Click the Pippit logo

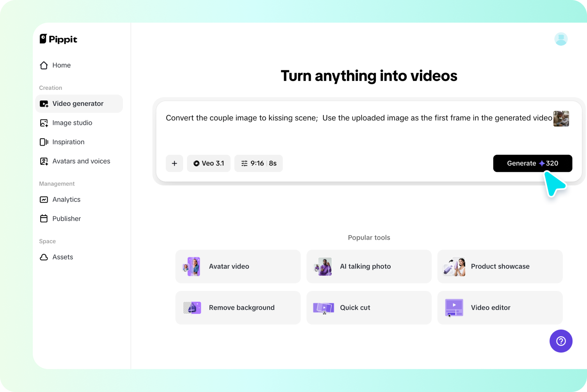[58, 39]
